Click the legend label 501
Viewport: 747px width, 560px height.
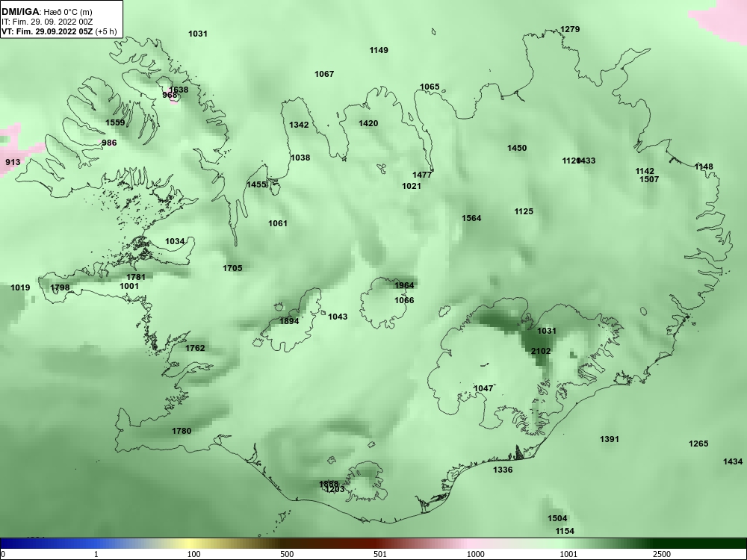[379, 554]
